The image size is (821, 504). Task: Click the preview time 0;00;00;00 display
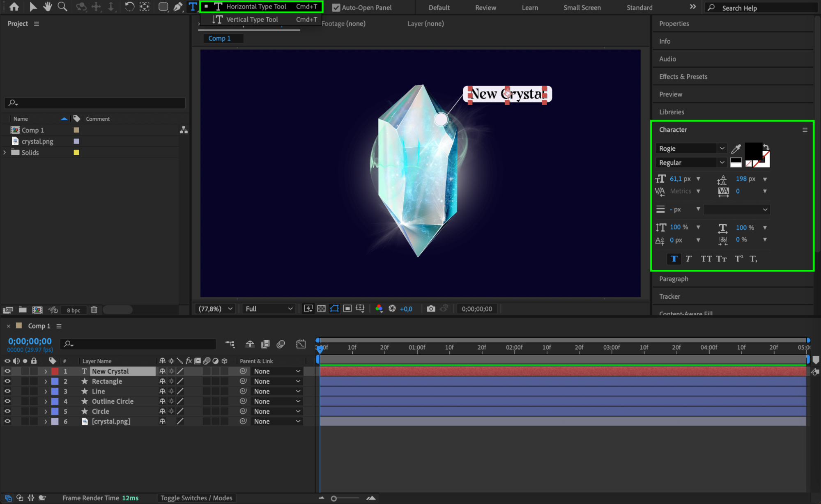(477, 309)
